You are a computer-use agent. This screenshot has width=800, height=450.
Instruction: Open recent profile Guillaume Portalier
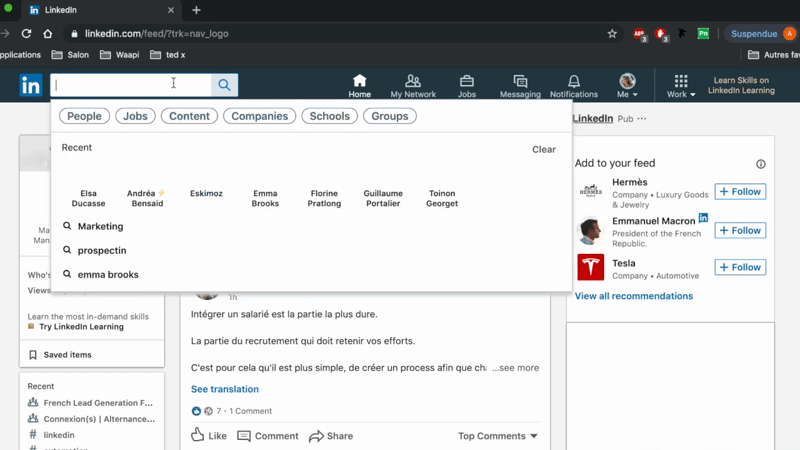(x=383, y=198)
